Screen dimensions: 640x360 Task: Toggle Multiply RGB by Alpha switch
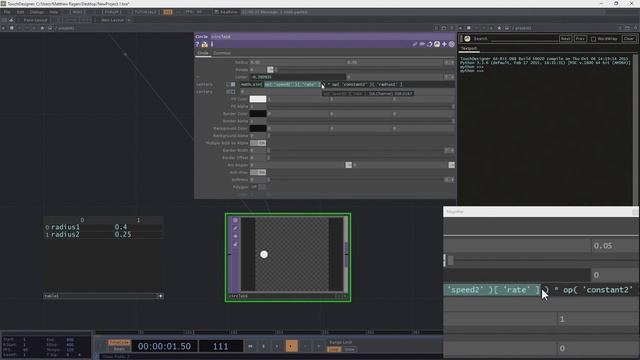258,143
